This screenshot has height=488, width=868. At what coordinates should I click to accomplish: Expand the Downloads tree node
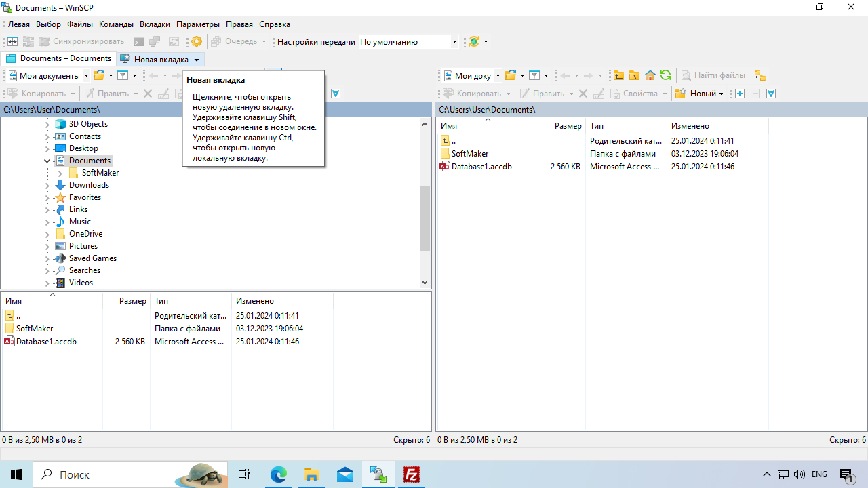tap(47, 185)
